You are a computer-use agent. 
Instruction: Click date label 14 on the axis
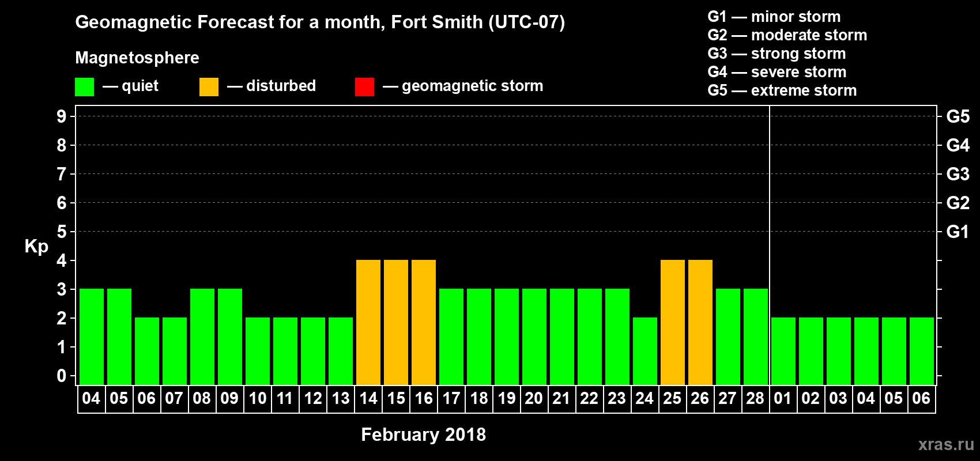click(368, 398)
